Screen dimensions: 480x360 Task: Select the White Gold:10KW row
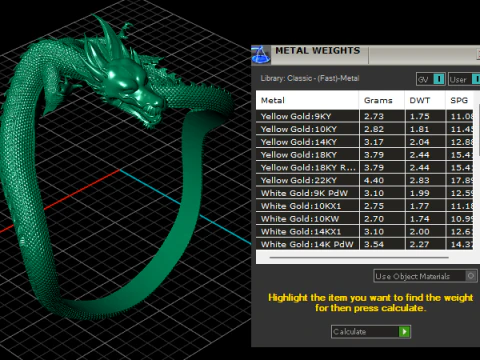[x=364, y=219]
